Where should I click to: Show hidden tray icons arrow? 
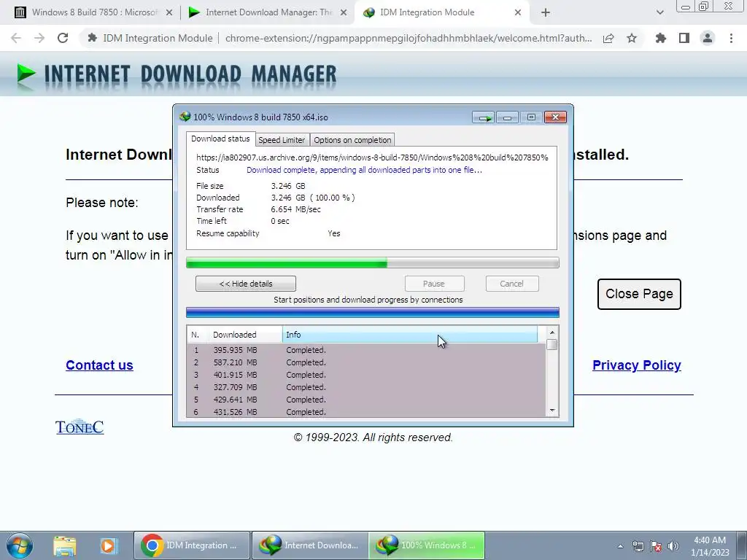coord(620,546)
